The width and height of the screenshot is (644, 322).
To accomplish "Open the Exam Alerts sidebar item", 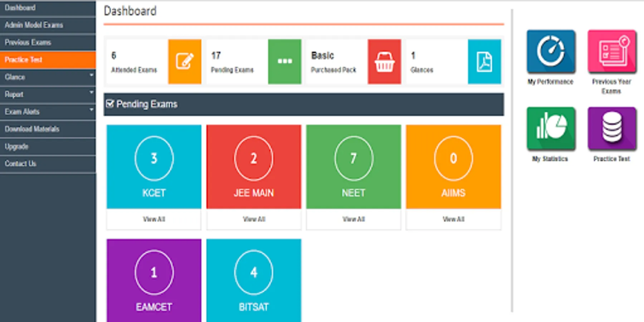I will pos(48,112).
